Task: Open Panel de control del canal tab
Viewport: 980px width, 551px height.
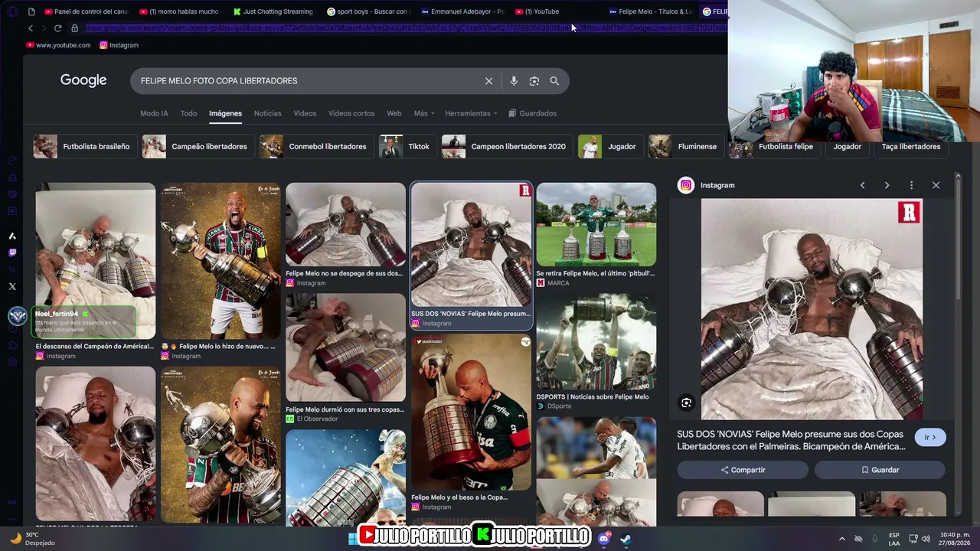Action: [87, 11]
